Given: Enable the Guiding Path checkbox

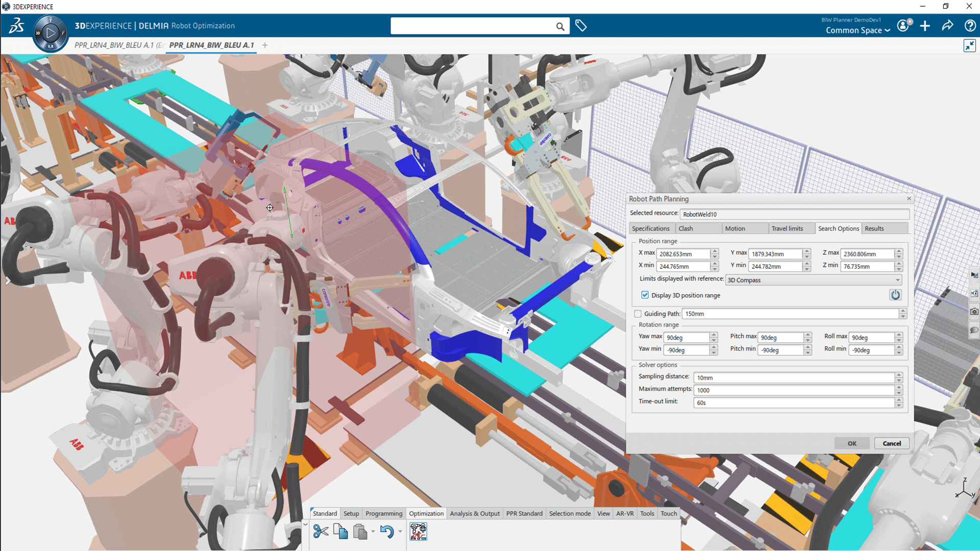Looking at the screenshot, I should 639,313.
